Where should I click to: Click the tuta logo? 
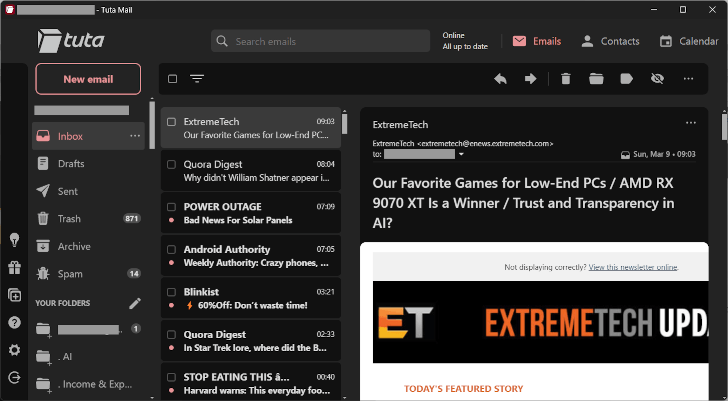[x=71, y=40]
